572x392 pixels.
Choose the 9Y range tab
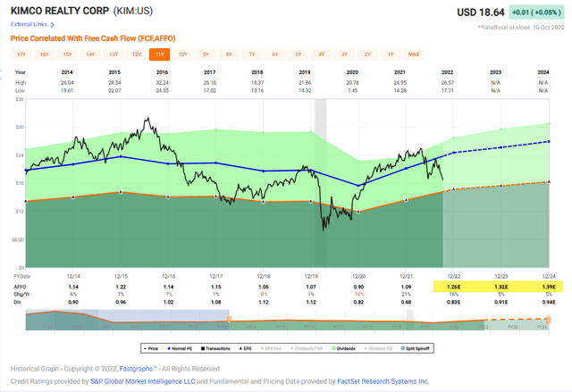click(206, 54)
